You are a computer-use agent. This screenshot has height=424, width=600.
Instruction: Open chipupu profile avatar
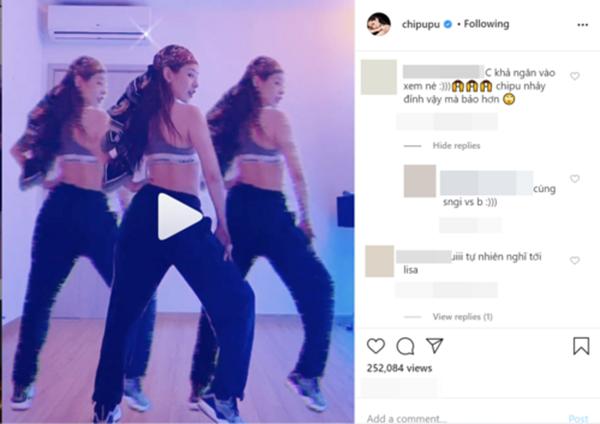379,24
